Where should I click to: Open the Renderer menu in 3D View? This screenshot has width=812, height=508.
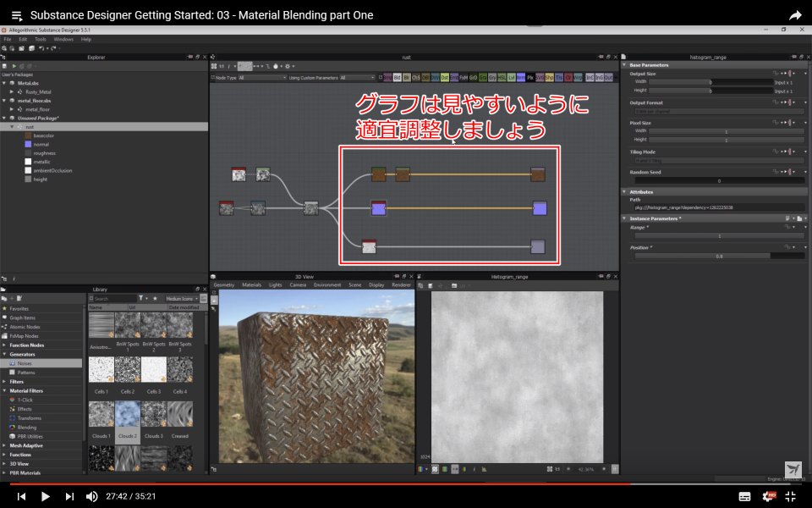pyautogui.click(x=401, y=285)
